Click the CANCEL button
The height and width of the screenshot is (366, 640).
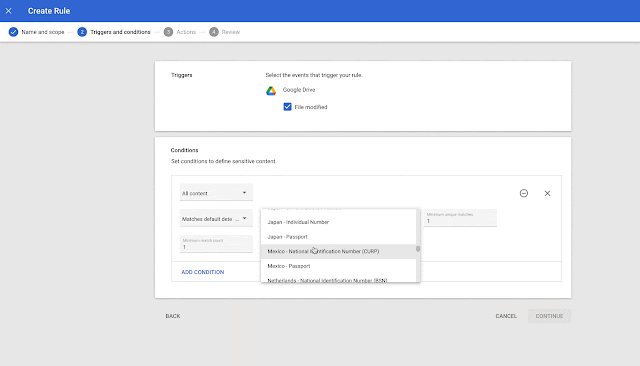pos(506,316)
